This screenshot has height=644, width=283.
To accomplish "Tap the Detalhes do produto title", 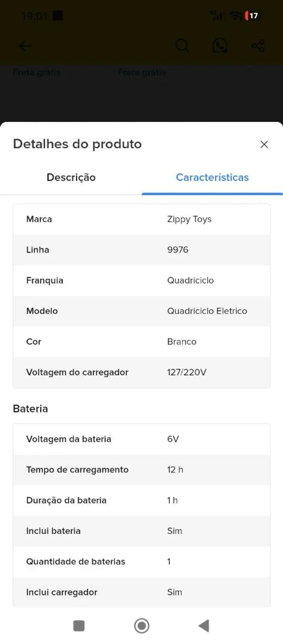I will pyautogui.click(x=77, y=144).
